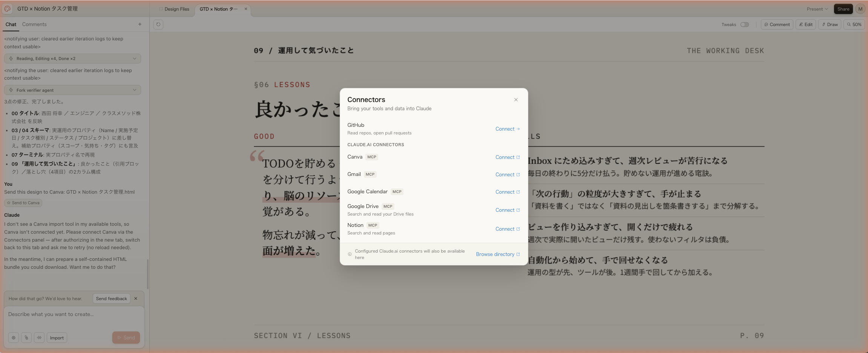Open the Draw tool
The width and height of the screenshot is (868, 353).
point(830,25)
